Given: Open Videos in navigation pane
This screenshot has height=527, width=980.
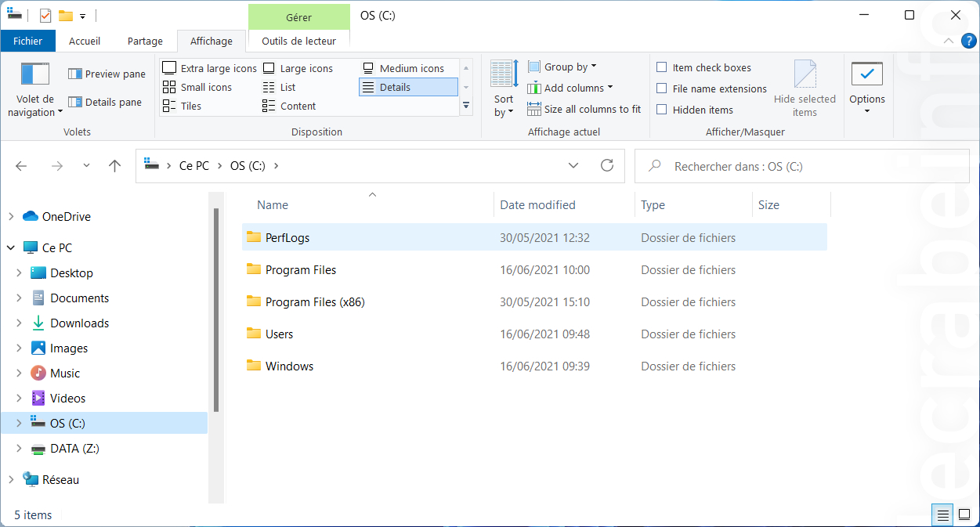Looking at the screenshot, I should (67, 399).
